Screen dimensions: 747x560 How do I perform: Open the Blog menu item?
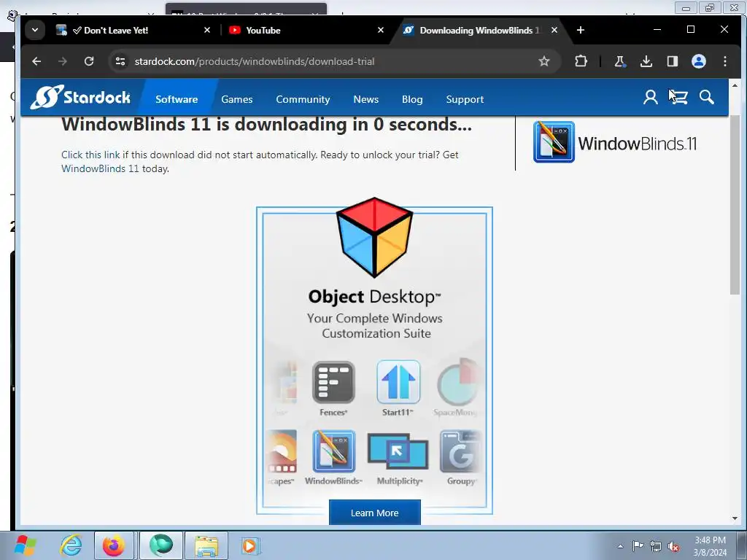[x=412, y=99]
